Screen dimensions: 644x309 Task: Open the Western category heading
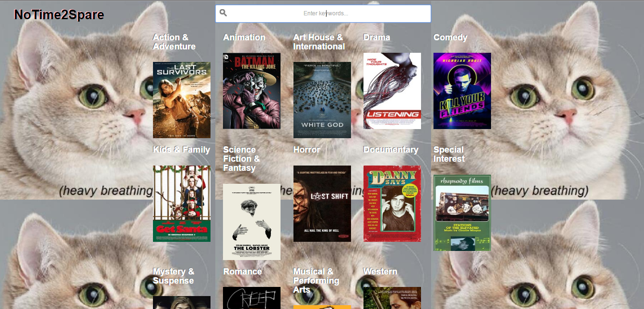tap(380, 272)
